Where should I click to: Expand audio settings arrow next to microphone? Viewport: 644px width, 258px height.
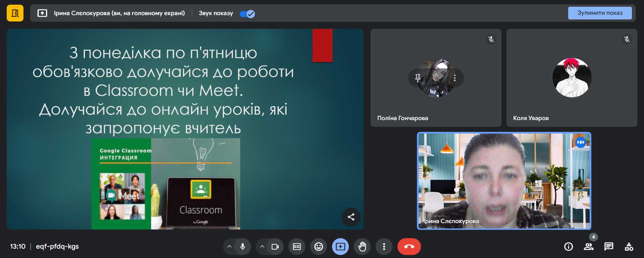click(x=229, y=247)
